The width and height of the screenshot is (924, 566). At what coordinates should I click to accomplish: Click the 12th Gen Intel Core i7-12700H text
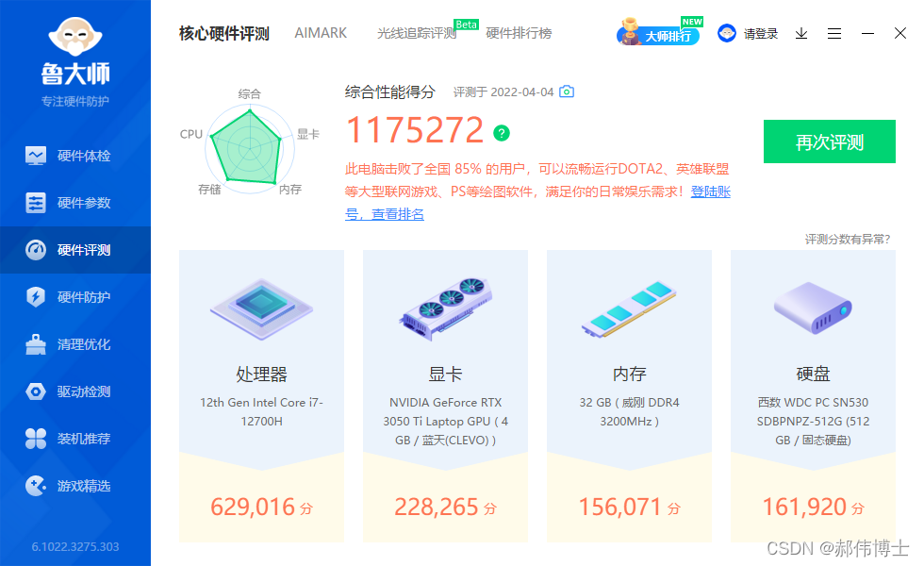click(262, 411)
